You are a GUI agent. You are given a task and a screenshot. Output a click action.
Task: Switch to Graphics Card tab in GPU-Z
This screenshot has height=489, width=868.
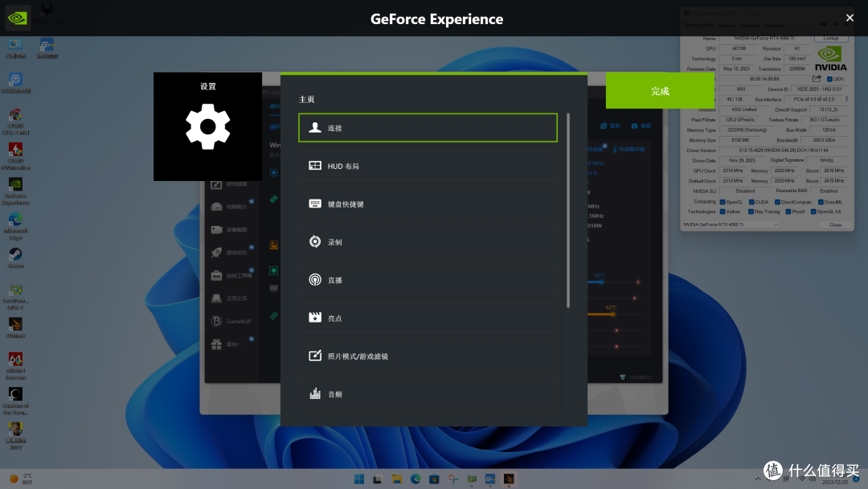pyautogui.click(x=699, y=26)
